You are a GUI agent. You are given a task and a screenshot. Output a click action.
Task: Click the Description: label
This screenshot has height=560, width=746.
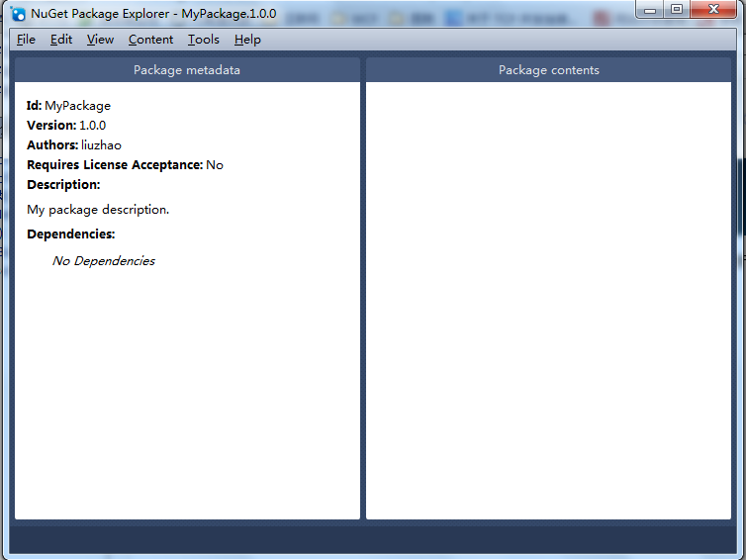(x=63, y=185)
